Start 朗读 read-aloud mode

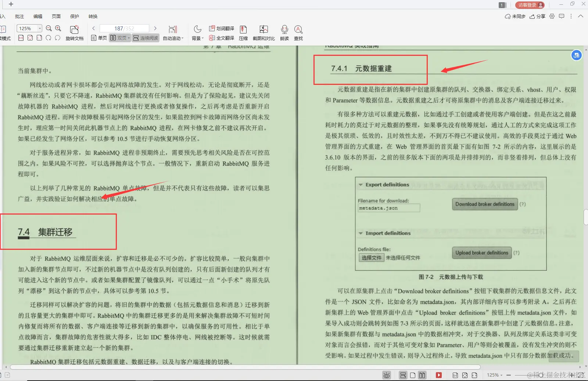tap(284, 33)
